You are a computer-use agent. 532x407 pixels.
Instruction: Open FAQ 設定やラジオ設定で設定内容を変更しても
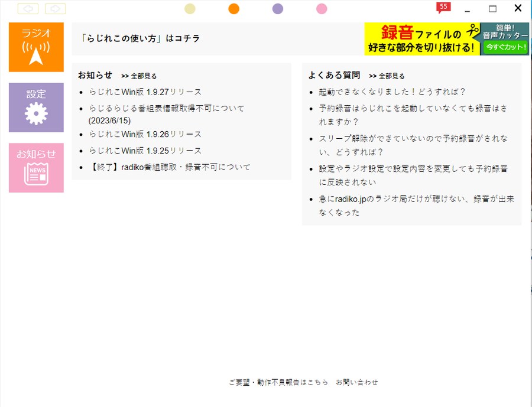point(413,175)
